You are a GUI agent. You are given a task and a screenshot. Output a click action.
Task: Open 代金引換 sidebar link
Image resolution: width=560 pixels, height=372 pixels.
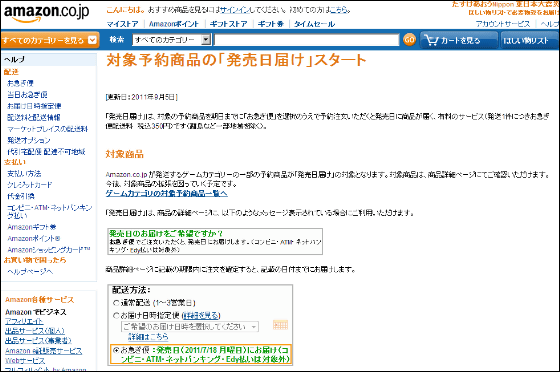[21, 196]
